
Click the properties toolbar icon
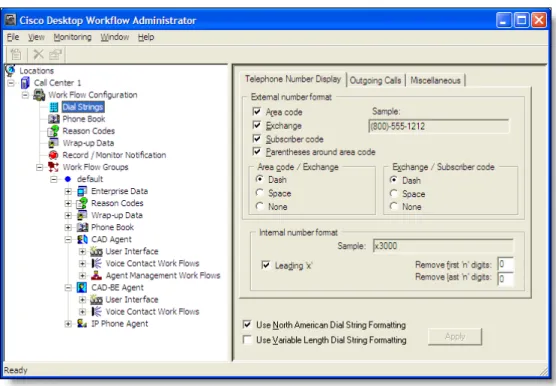pos(56,54)
